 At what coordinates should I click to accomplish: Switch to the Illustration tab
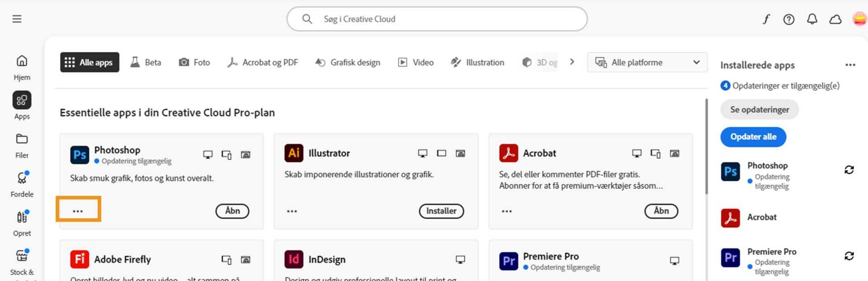[x=477, y=62]
